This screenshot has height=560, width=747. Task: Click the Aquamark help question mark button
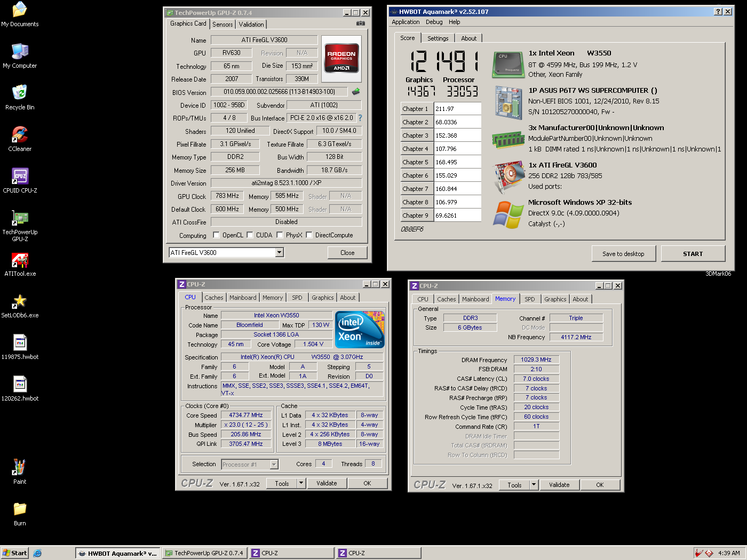[718, 12]
